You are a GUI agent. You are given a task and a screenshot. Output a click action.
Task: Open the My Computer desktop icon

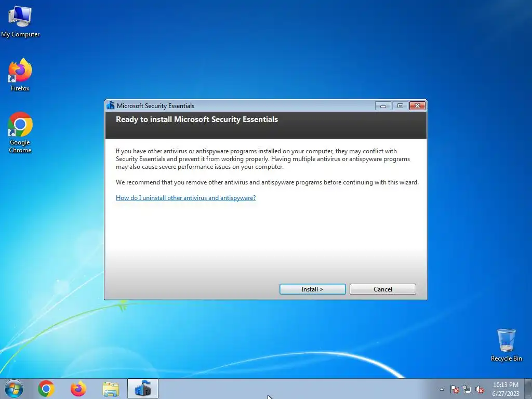tap(20, 21)
